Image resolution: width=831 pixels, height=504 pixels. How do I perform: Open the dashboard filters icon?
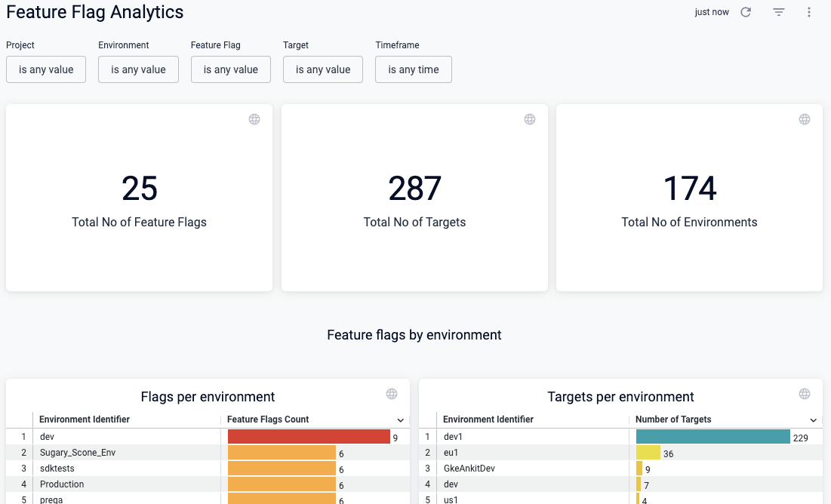778,12
